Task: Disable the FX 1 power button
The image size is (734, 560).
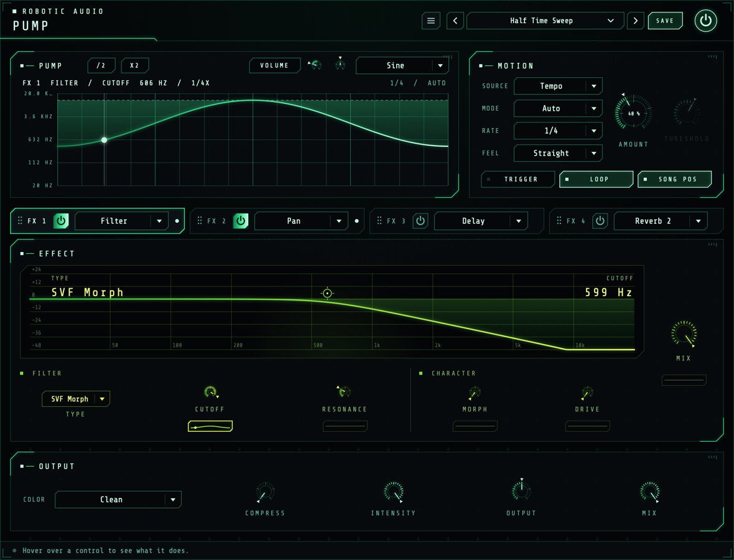Action: 61,220
